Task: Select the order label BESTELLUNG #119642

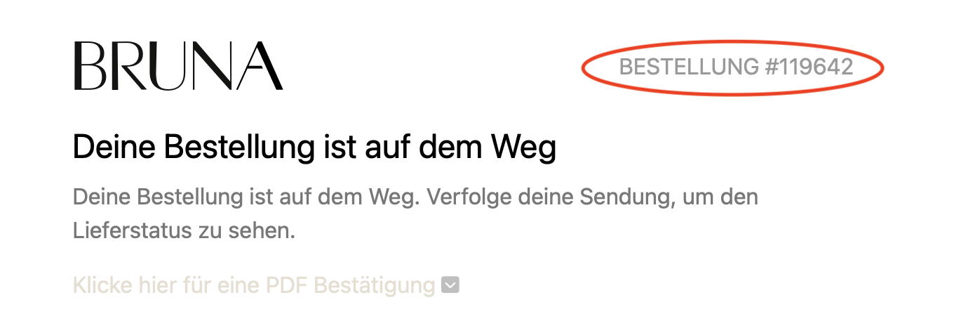Action: click(x=736, y=67)
